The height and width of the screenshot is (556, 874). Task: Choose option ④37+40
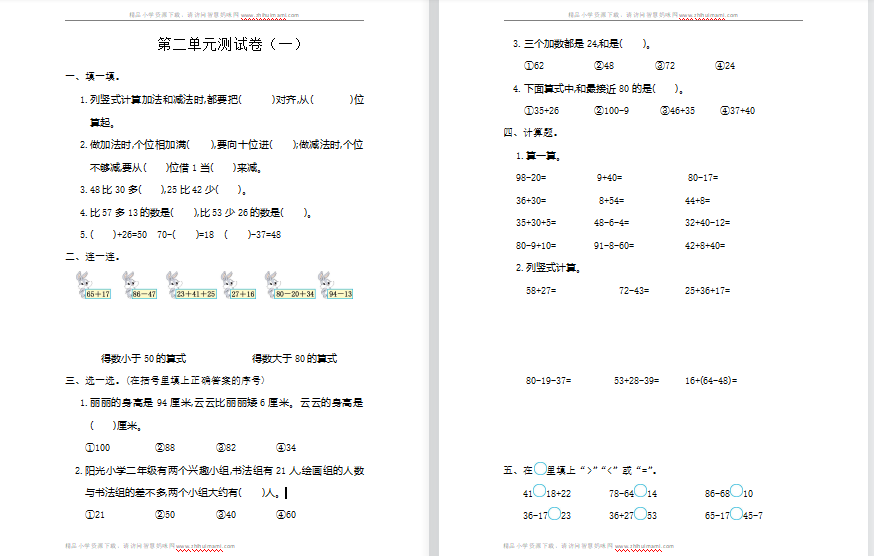[737, 111]
